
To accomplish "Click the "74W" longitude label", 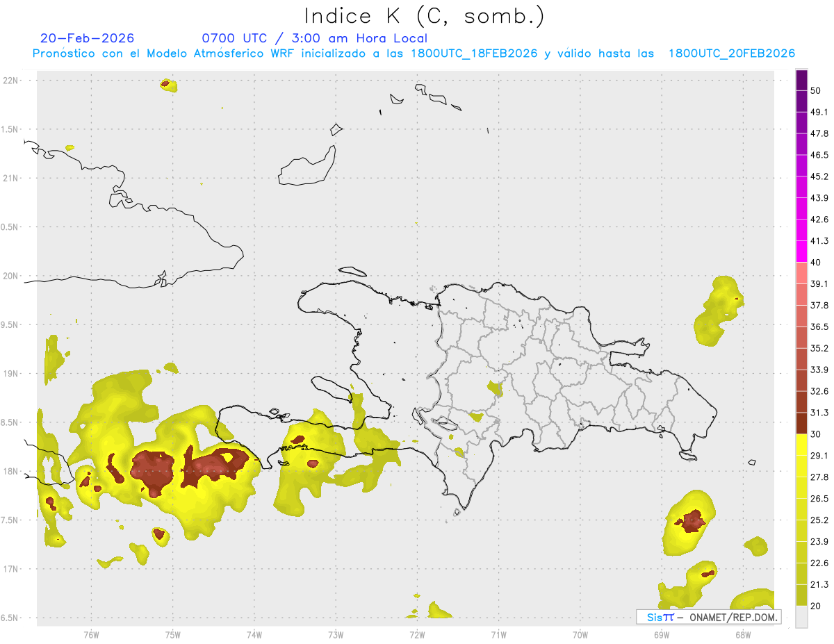I will click(x=254, y=634).
